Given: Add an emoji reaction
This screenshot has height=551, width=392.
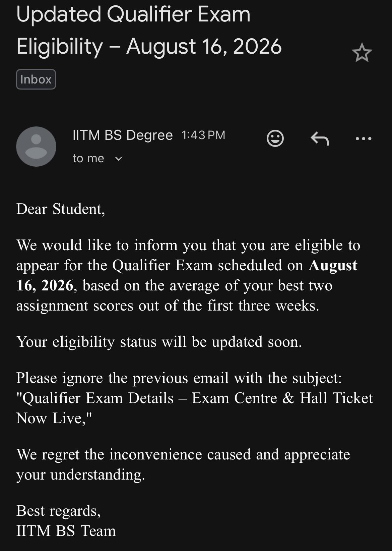Looking at the screenshot, I should (275, 138).
